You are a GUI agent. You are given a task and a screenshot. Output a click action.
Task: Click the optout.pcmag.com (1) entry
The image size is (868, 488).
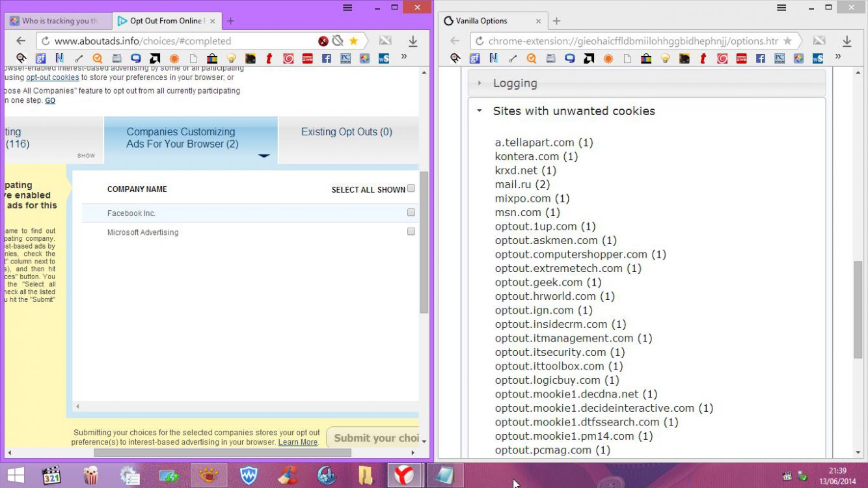coord(552,450)
